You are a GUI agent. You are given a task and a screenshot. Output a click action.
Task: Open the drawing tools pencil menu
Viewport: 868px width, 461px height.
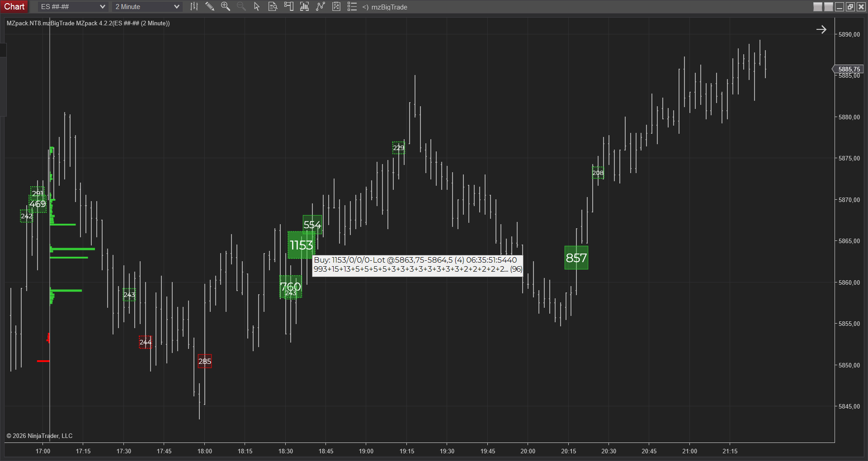tap(209, 6)
